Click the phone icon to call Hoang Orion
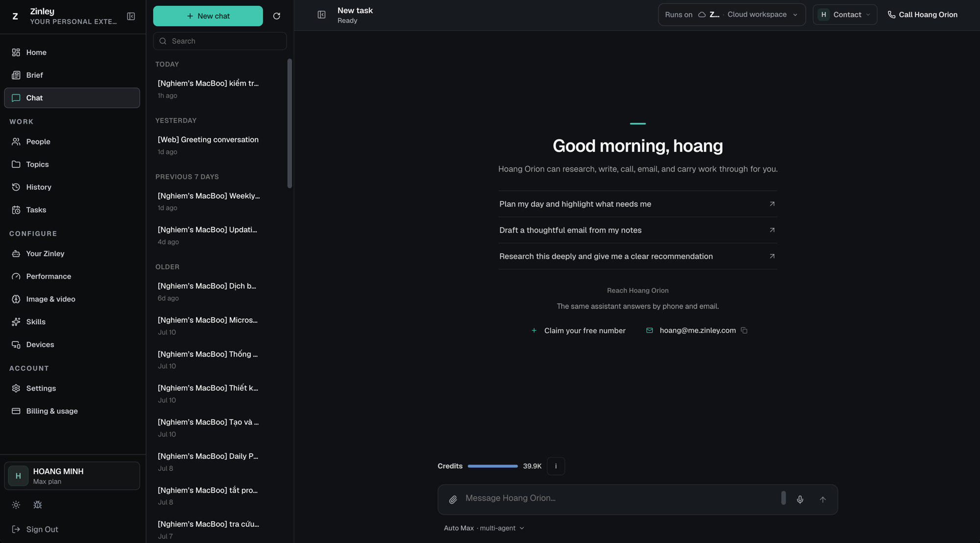Image resolution: width=980 pixels, height=543 pixels. (891, 15)
